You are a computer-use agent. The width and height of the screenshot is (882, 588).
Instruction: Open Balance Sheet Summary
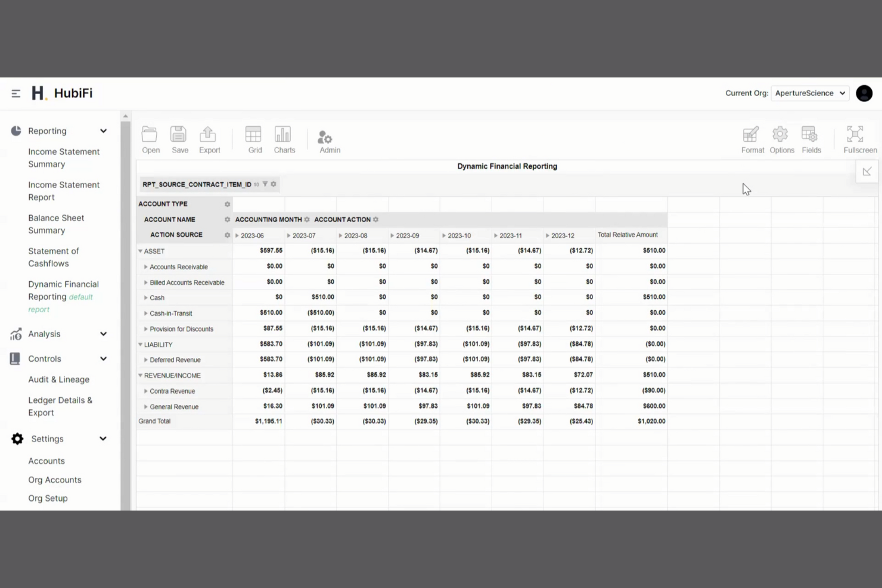point(56,224)
